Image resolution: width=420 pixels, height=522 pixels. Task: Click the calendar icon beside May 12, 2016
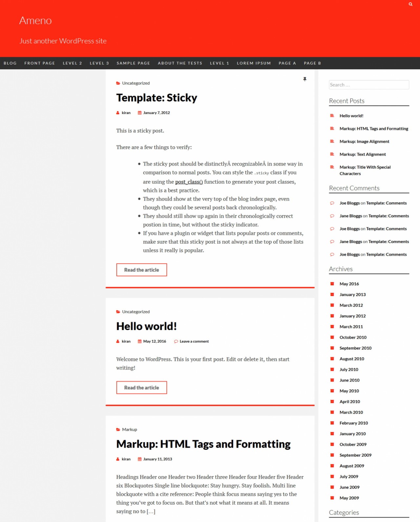click(139, 341)
